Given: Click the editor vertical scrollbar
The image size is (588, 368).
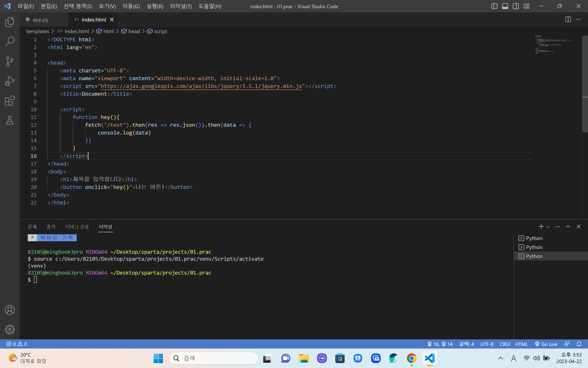Looking at the screenshot, I should pos(585,84).
